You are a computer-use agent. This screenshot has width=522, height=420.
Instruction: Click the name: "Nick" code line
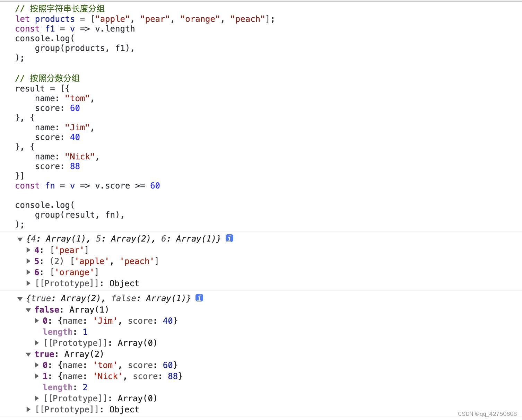67,157
